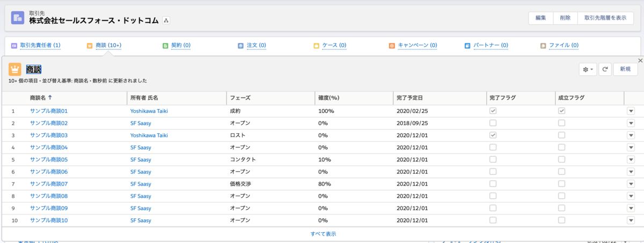Image resolution: width=644 pixels, height=243 pixels.
Task: Open 注文 (0) related list
Action: pos(257,46)
